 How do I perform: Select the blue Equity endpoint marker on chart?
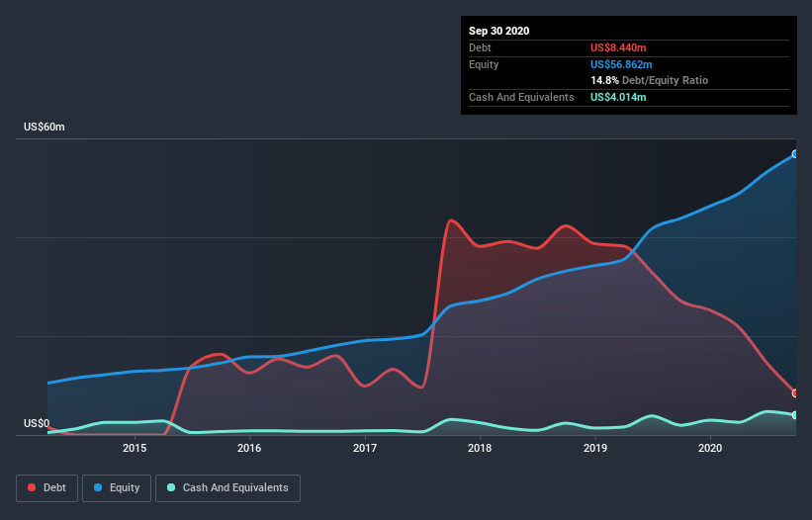[795, 154]
